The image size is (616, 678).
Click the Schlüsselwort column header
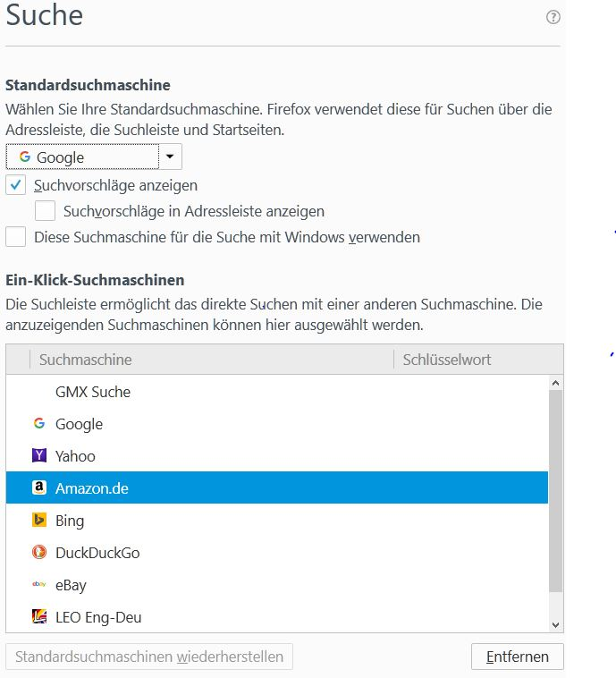point(477,360)
